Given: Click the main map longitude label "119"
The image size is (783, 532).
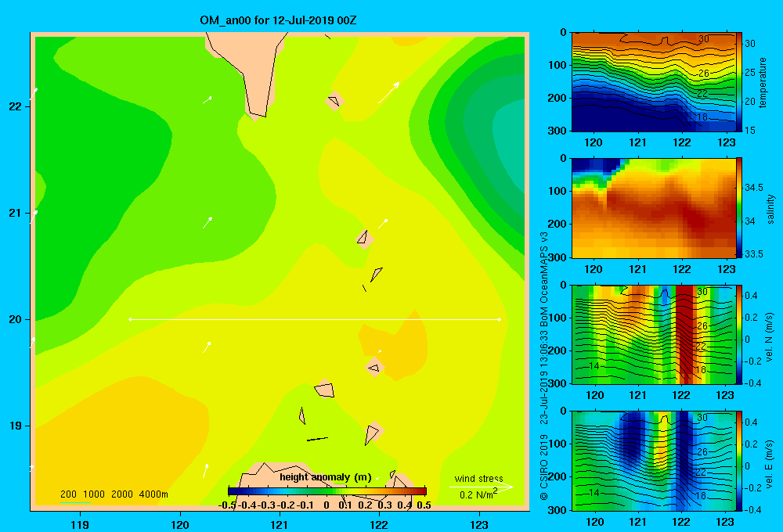Looking at the screenshot, I should click(80, 524).
